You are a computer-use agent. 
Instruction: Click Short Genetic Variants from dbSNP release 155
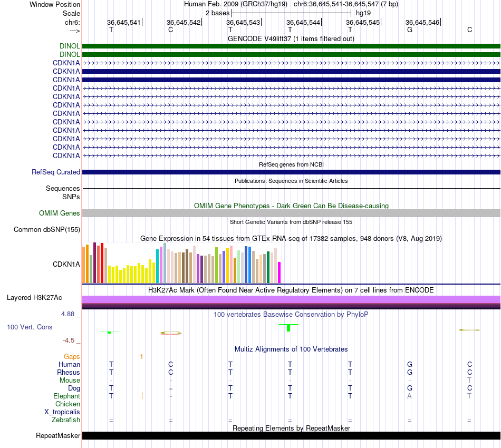coord(291,222)
